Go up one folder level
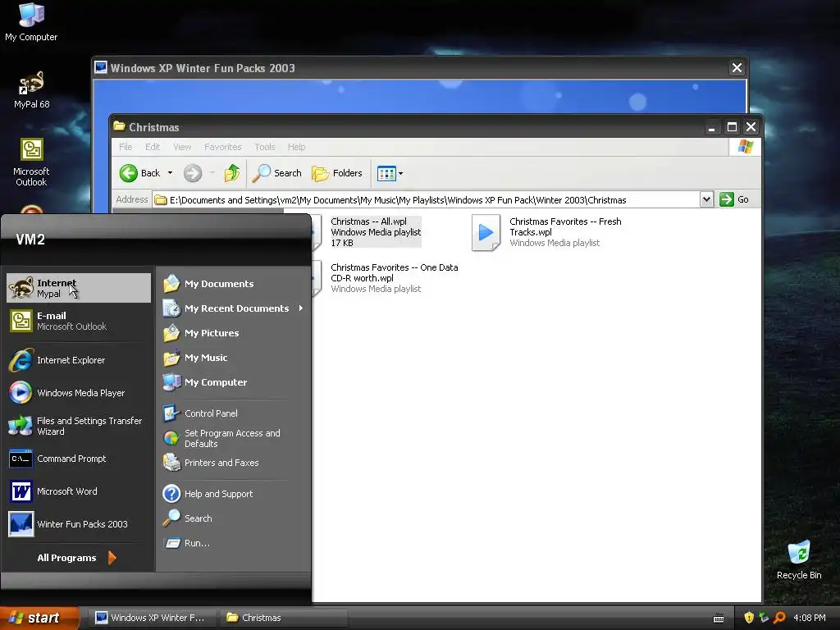840x630 pixels. [x=232, y=173]
